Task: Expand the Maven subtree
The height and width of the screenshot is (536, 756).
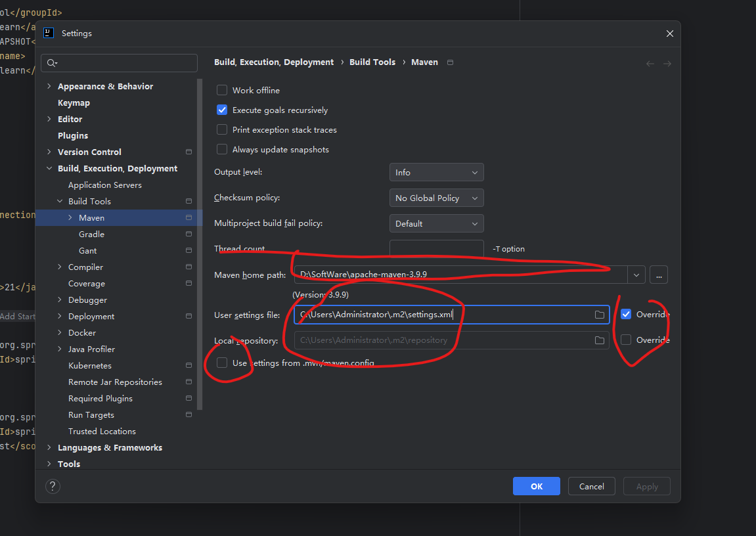Action: pyautogui.click(x=70, y=217)
